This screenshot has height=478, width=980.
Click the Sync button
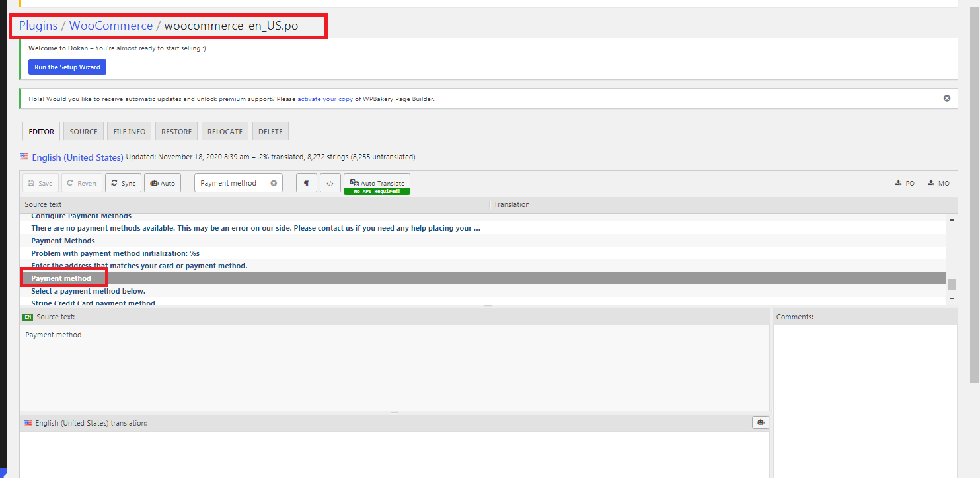pos(123,183)
